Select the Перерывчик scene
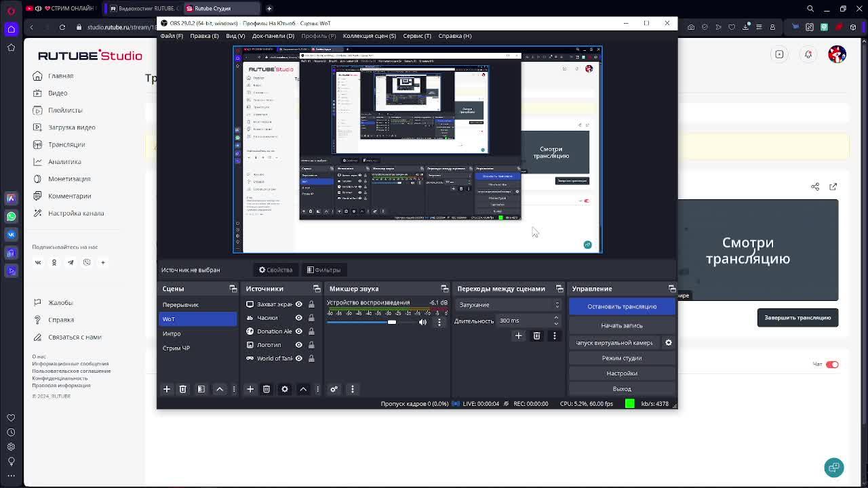Image resolution: width=868 pixels, height=488 pixels. click(x=197, y=305)
